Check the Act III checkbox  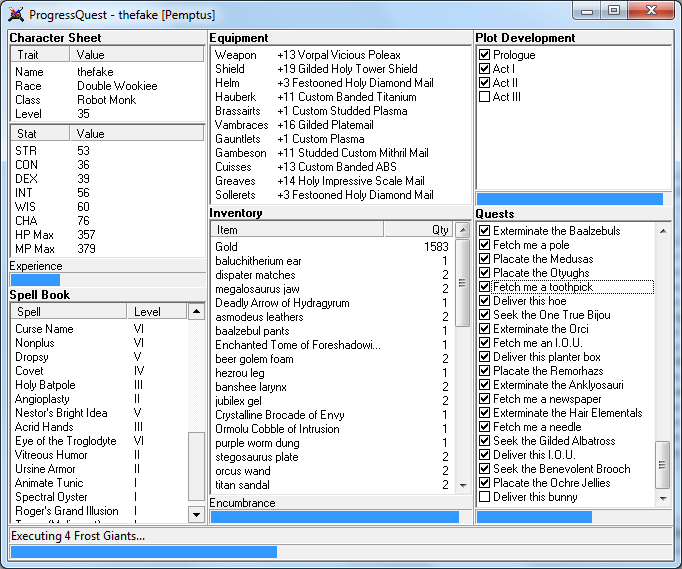484,97
